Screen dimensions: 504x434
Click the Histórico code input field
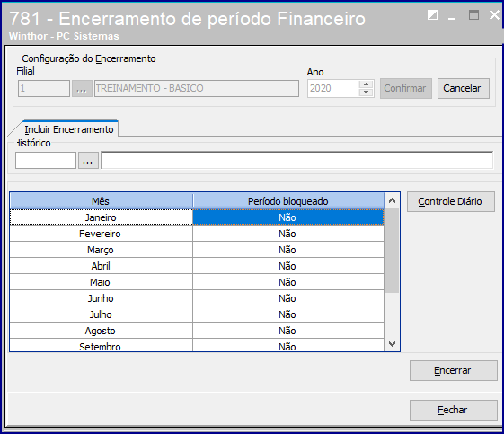point(46,161)
